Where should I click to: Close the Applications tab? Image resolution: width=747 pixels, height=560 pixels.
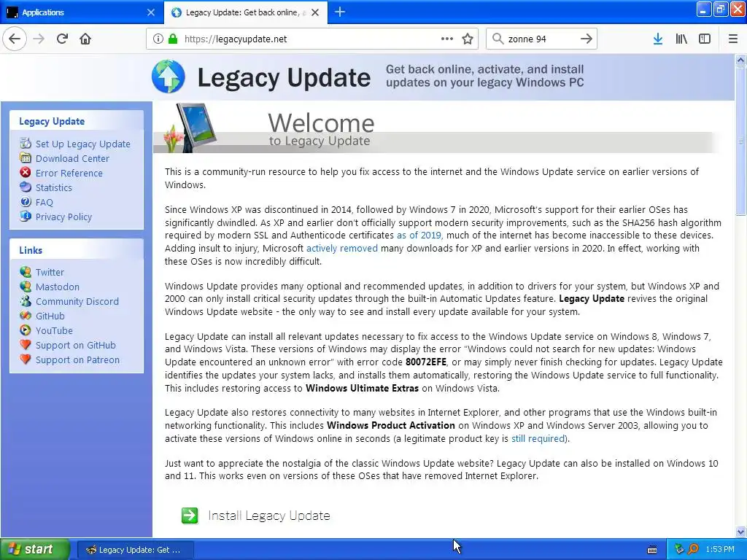point(151,12)
